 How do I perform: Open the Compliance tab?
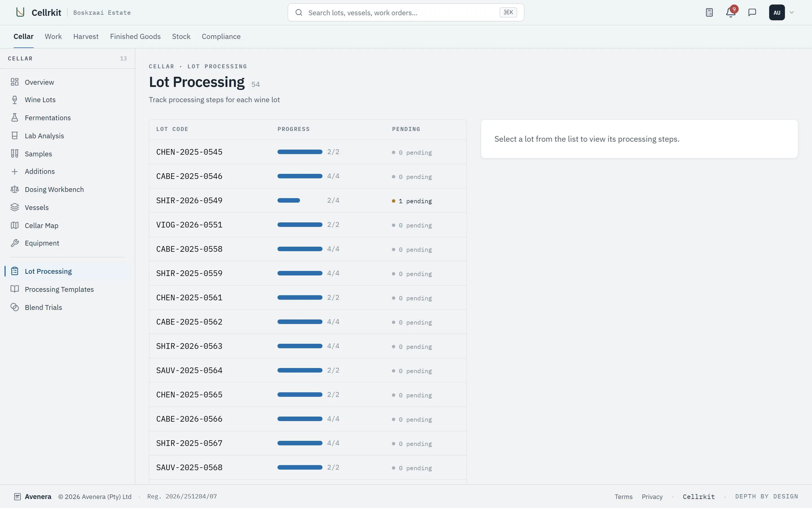point(221,36)
